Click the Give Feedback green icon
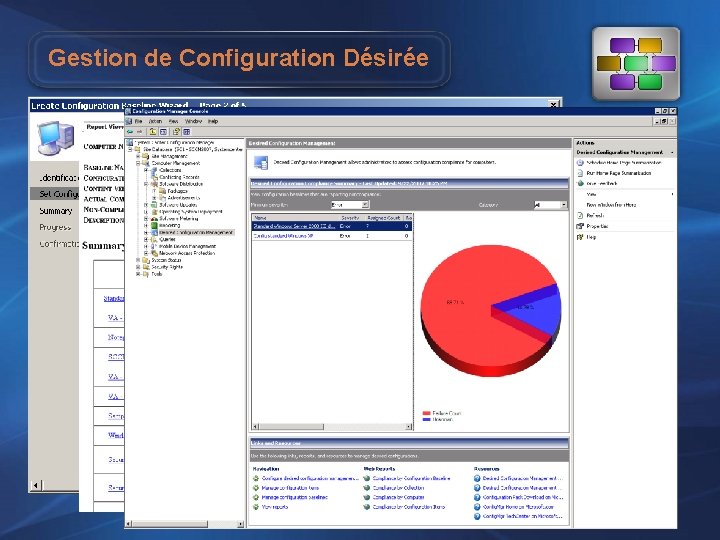 coord(580,183)
